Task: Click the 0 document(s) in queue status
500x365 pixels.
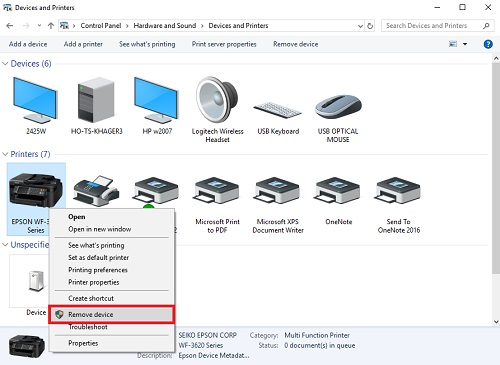Action: click(320, 346)
